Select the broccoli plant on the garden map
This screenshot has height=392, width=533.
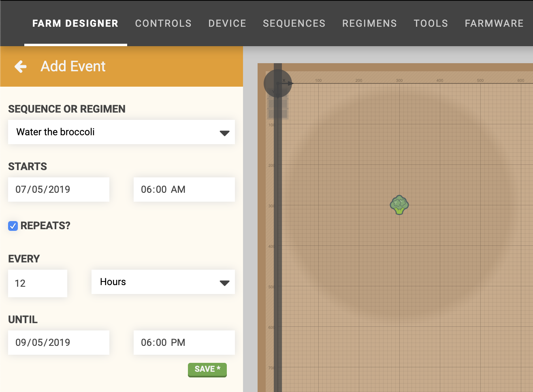click(399, 205)
